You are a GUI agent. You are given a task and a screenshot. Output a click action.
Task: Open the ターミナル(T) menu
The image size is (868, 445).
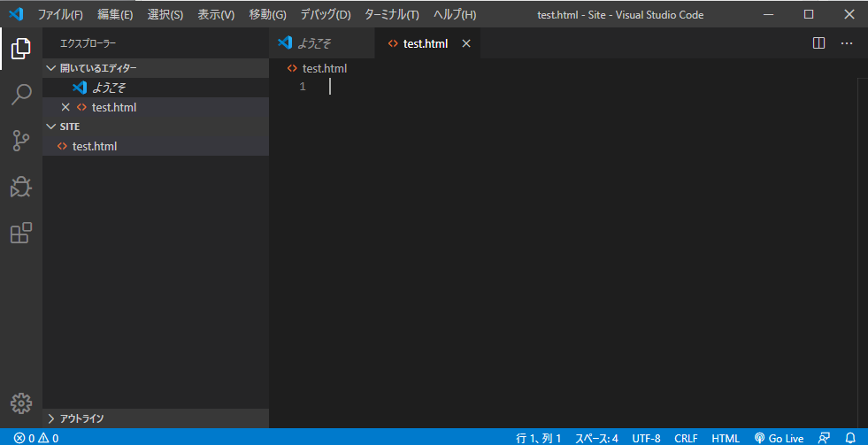click(391, 14)
